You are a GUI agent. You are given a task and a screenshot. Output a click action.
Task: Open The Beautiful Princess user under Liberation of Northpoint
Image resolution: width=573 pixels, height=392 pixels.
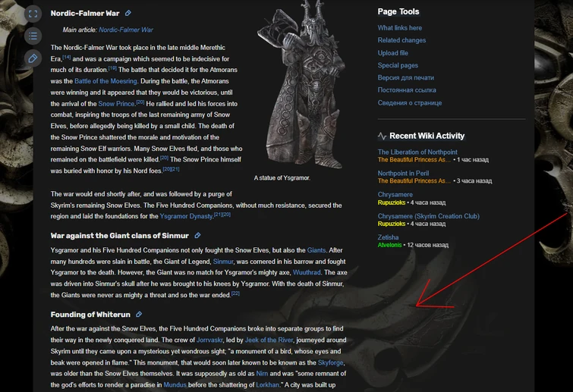pyautogui.click(x=414, y=159)
